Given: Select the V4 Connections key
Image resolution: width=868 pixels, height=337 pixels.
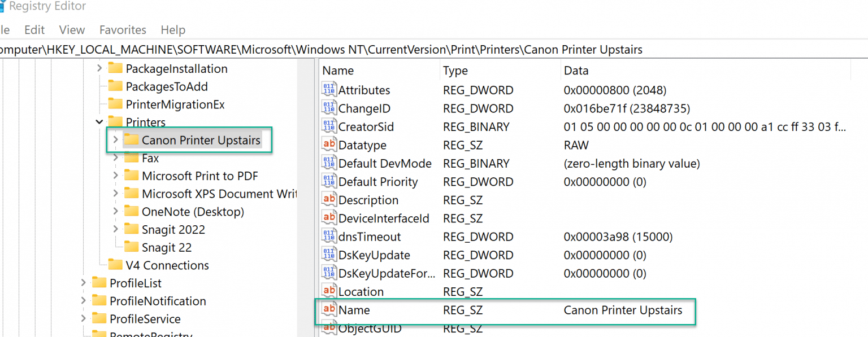Looking at the screenshot, I should pos(167,265).
